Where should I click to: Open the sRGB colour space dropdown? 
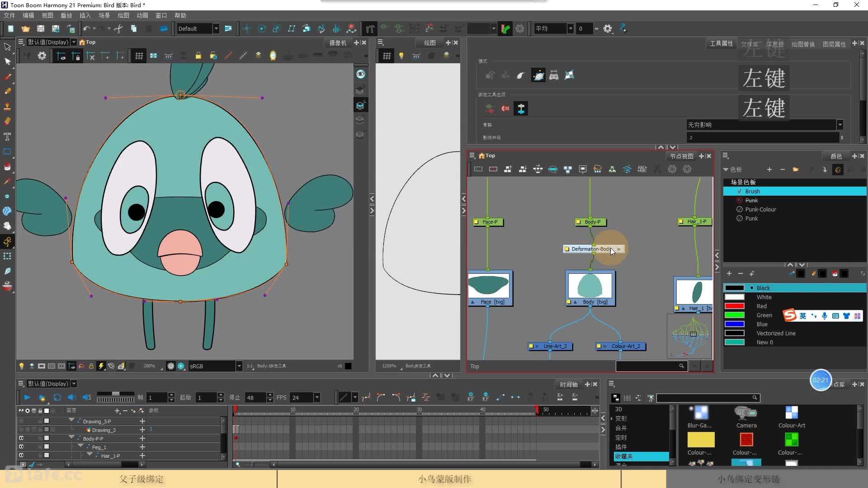(239, 366)
